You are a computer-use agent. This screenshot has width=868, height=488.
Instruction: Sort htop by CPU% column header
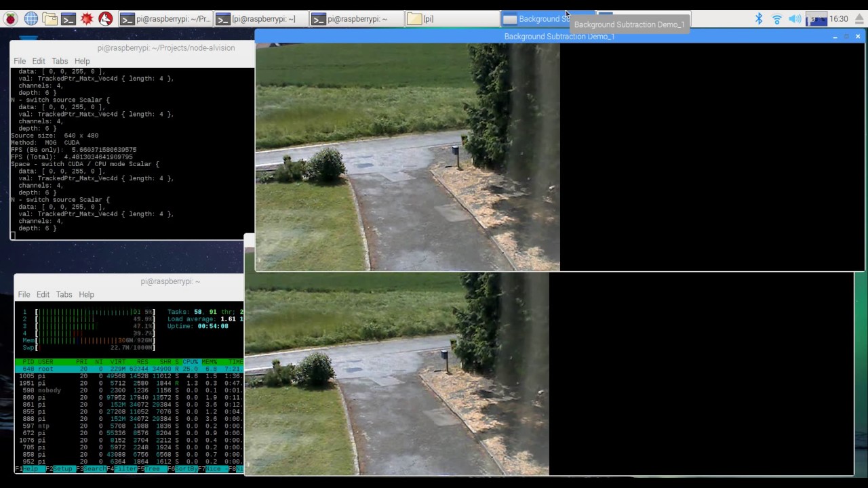(191, 362)
